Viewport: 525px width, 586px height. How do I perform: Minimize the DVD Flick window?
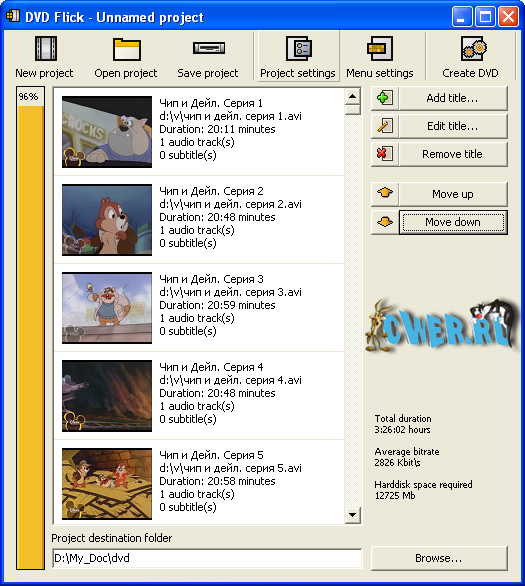462,16
